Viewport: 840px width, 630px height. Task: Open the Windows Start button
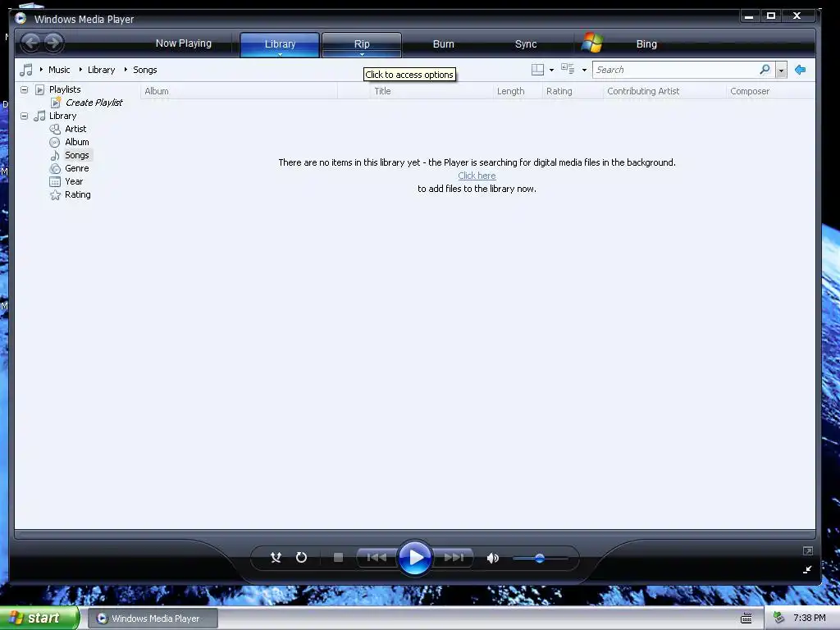[x=39, y=618]
